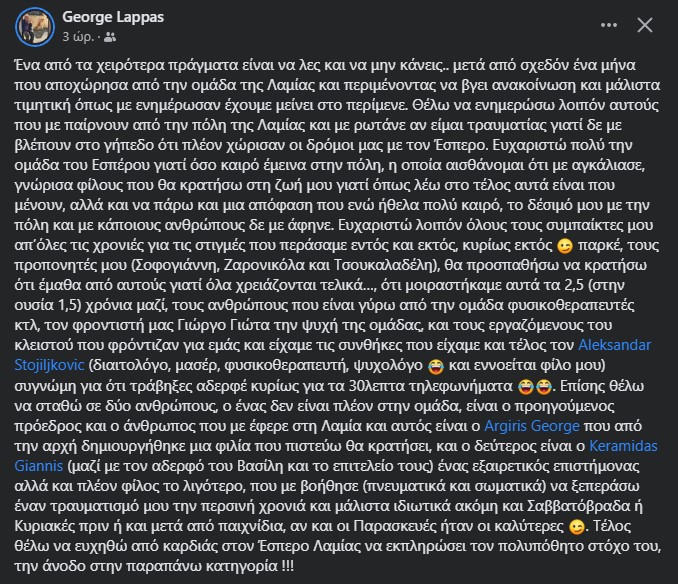Open the three-dot post options menu
The height and width of the screenshot is (584, 678).
609,25
